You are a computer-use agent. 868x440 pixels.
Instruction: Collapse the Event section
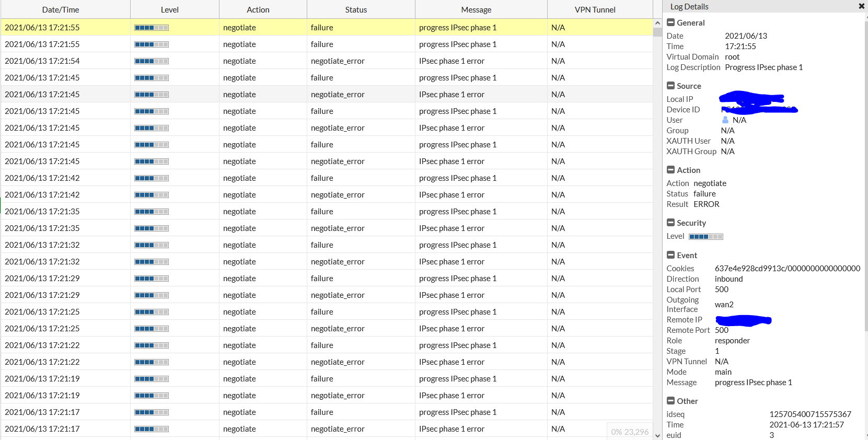click(670, 255)
